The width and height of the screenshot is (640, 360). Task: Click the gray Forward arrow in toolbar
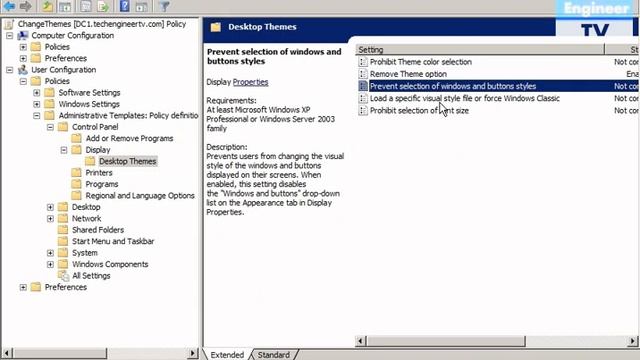[26, 6]
